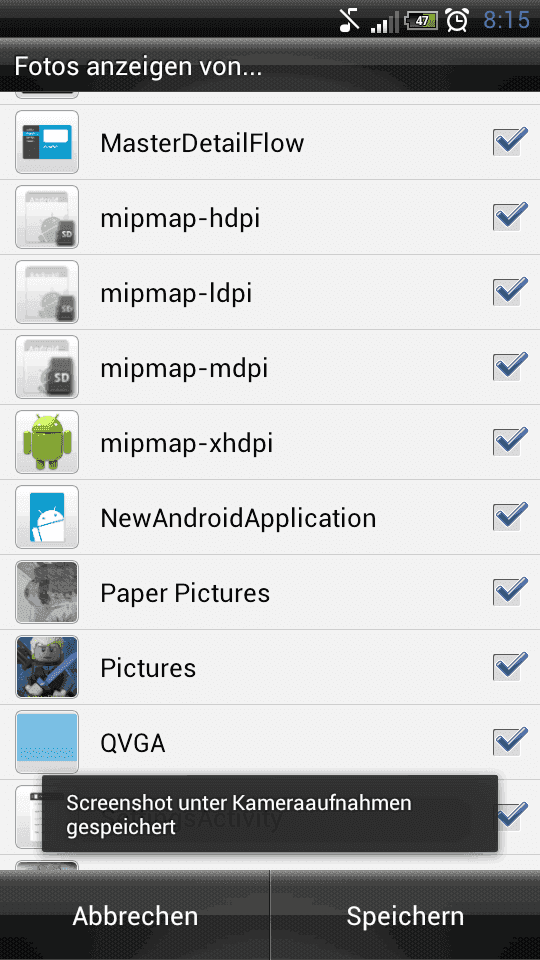
Task: Tap the green Android robot icon
Action: point(47,442)
